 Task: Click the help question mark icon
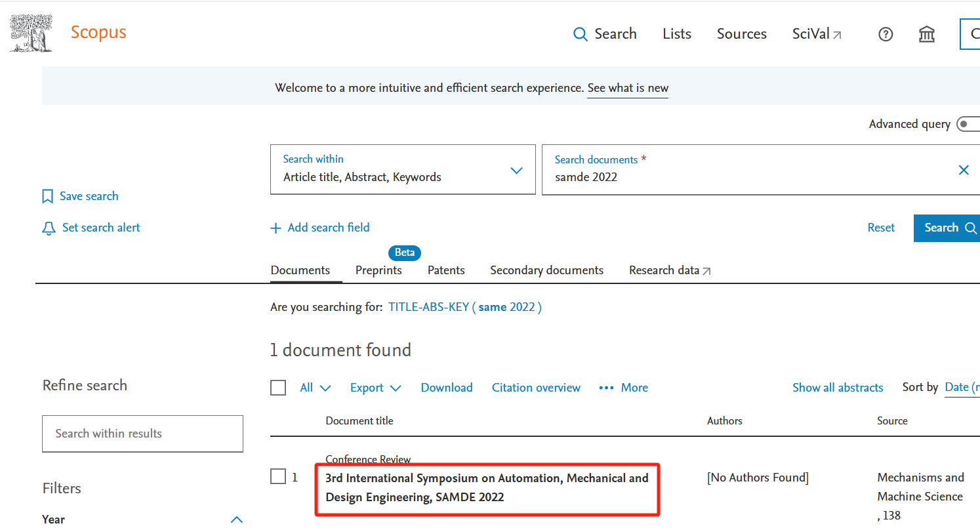[x=886, y=34]
